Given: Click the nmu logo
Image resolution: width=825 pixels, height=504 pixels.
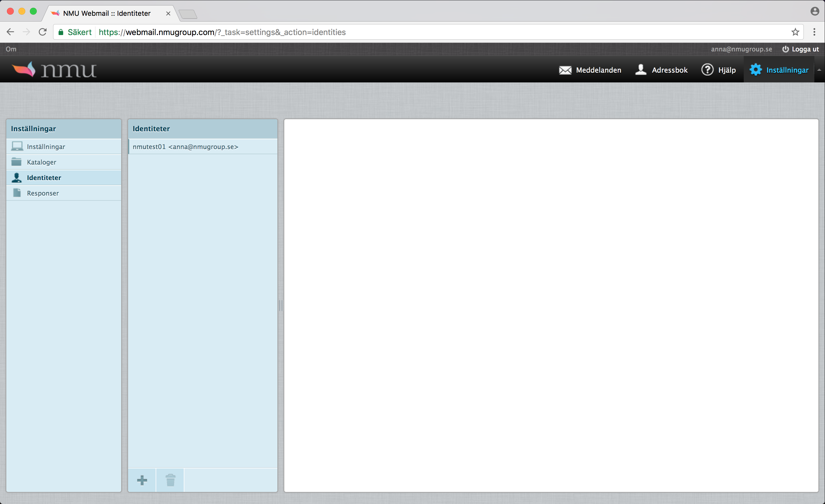Looking at the screenshot, I should tap(54, 70).
